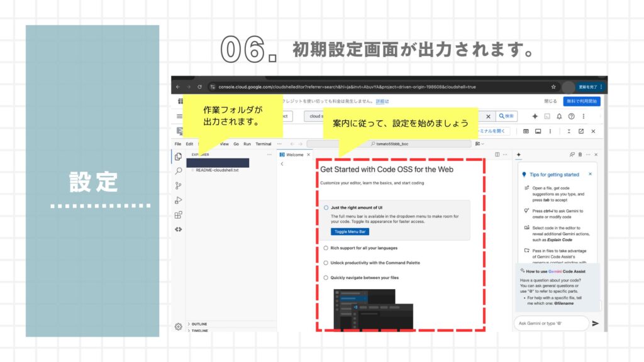The image size is (644, 362).
Task: Open the Extensions view
Action: [178, 215]
